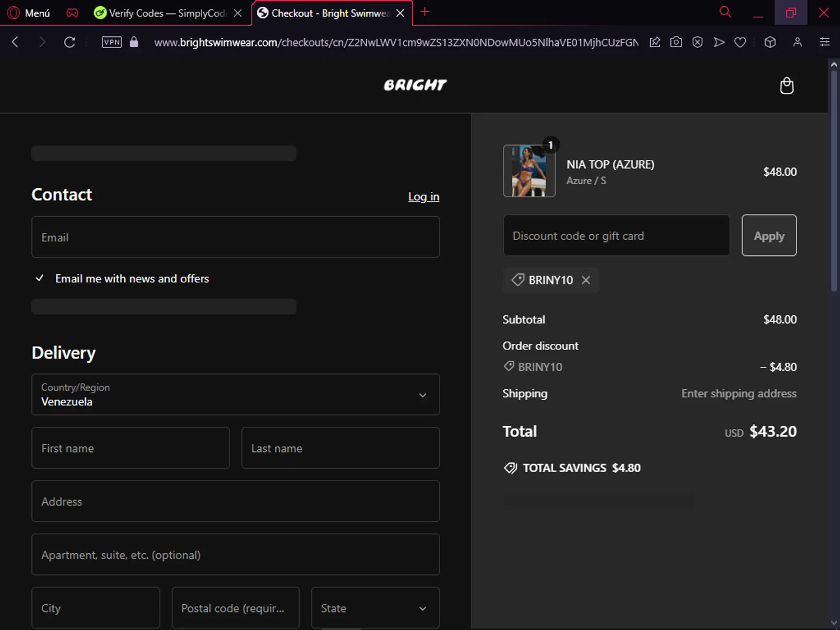Select the Address field
Viewport: 840px width, 630px height.
coord(236,501)
